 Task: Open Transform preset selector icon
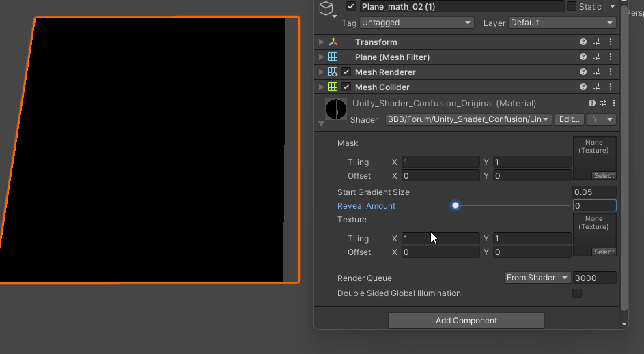tap(597, 42)
